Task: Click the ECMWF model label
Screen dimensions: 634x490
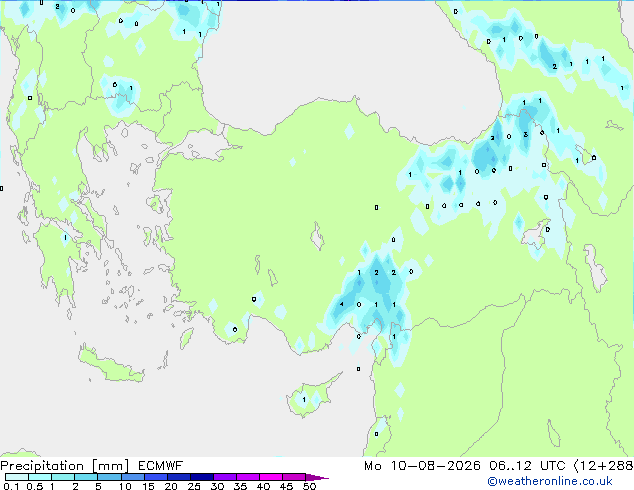Action: coord(161,466)
